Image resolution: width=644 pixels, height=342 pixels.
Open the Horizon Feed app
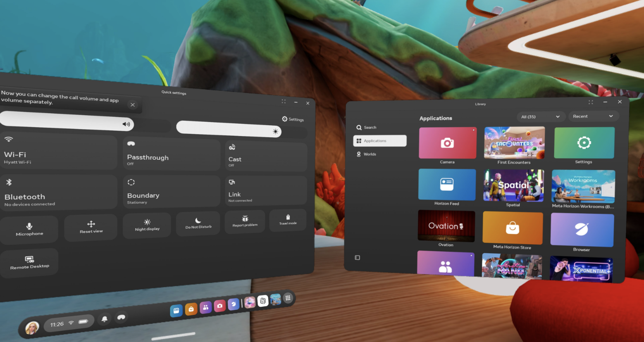coord(447,185)
